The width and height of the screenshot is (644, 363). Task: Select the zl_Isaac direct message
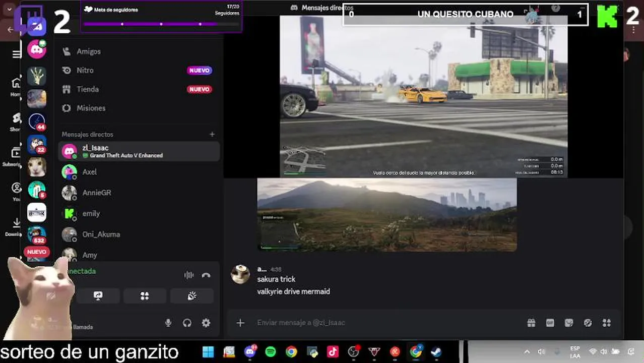139,151
